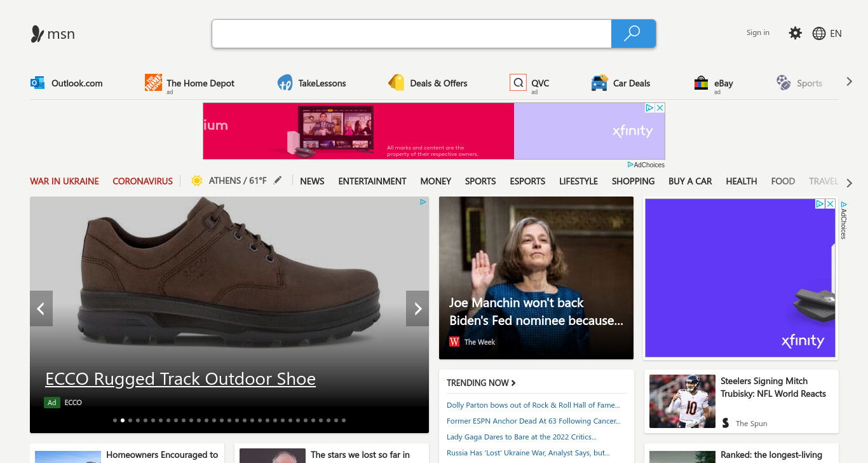Click into the web search box
This screenshot has height=463, width=868.
tap(412, 34)
